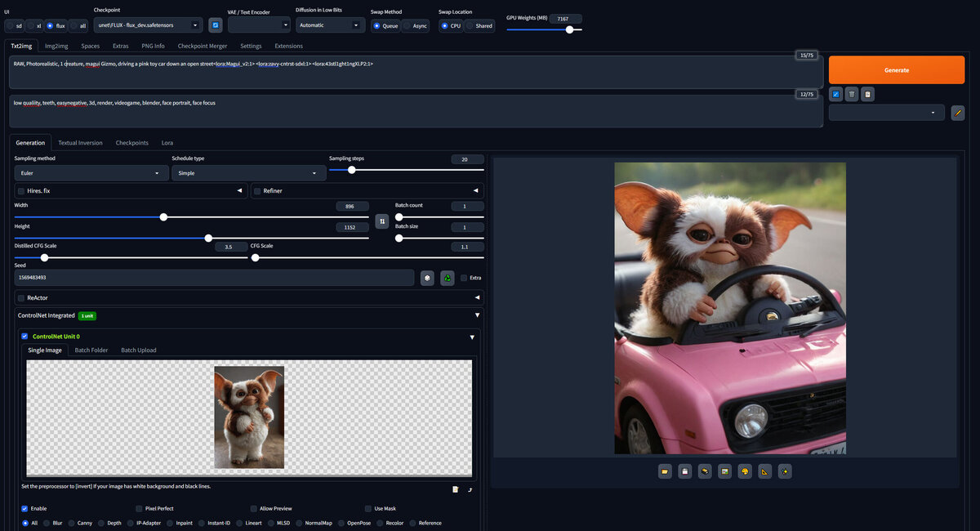This screenshot has height=531, width=980.
Task: Reuse last seed with the green recycle icon
Action: click(x=448, y=279)
